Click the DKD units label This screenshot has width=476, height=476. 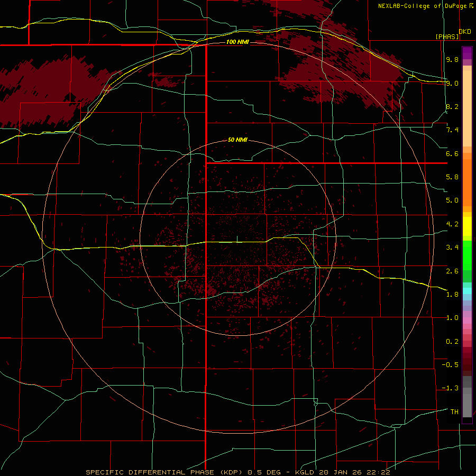465,32
